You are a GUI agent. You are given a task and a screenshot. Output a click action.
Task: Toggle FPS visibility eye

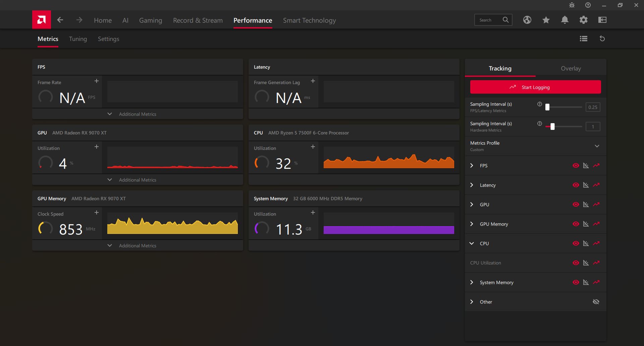click(x=576, y=165)
